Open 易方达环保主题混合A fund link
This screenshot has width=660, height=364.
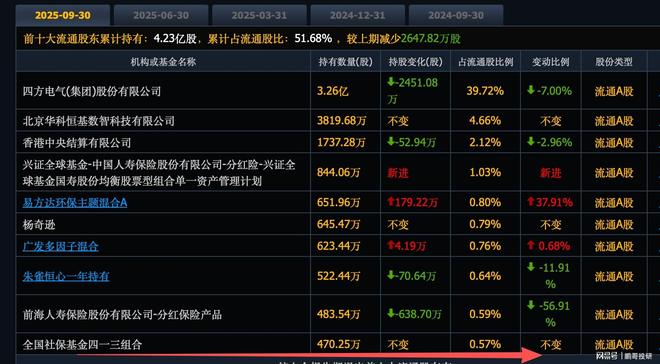pyautogui.click(x=75, y=202)
